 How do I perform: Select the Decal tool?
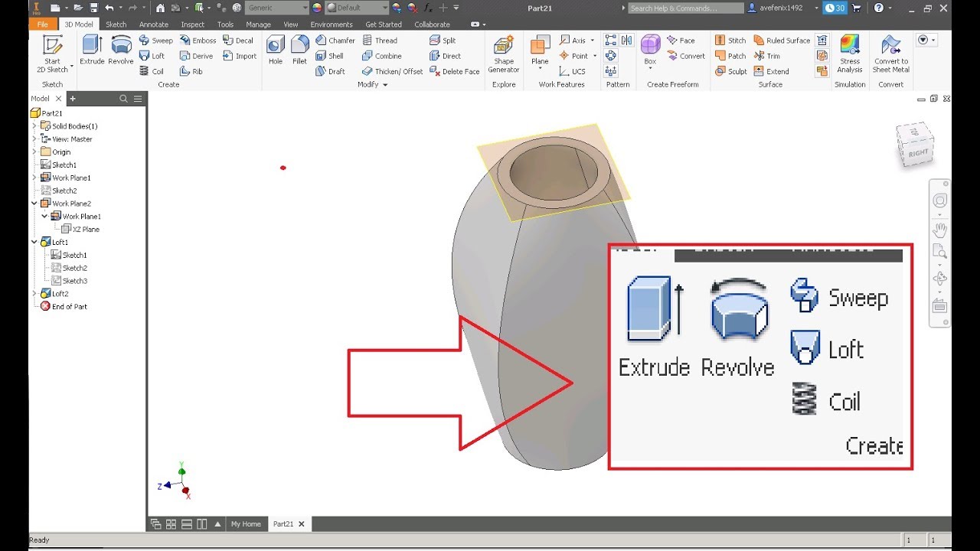coord(238,41)
